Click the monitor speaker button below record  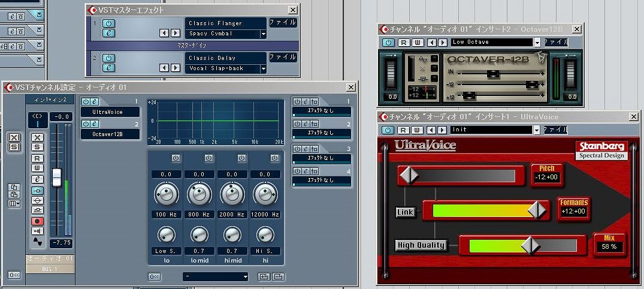click(37, 231)
